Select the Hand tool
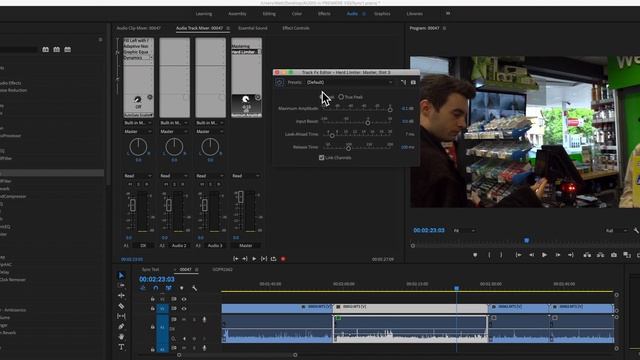The height and width of the screenshot is (360, 640). pos(121,337)
